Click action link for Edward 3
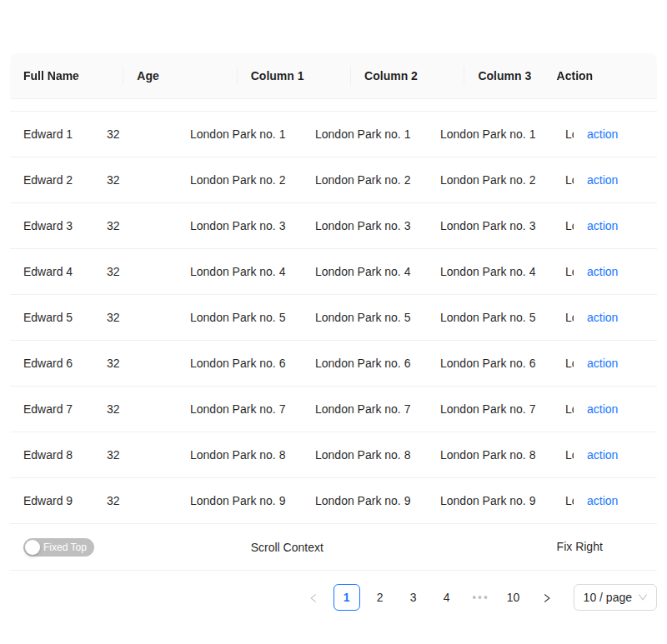The image size is (667, 644). click(x=602, y=226)
